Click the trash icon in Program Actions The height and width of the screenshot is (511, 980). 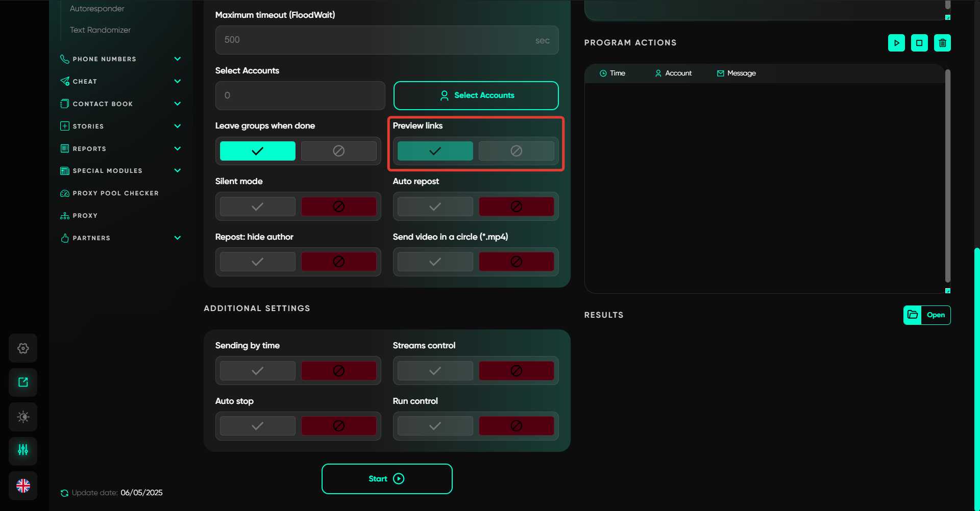click(x=942, y=43)
